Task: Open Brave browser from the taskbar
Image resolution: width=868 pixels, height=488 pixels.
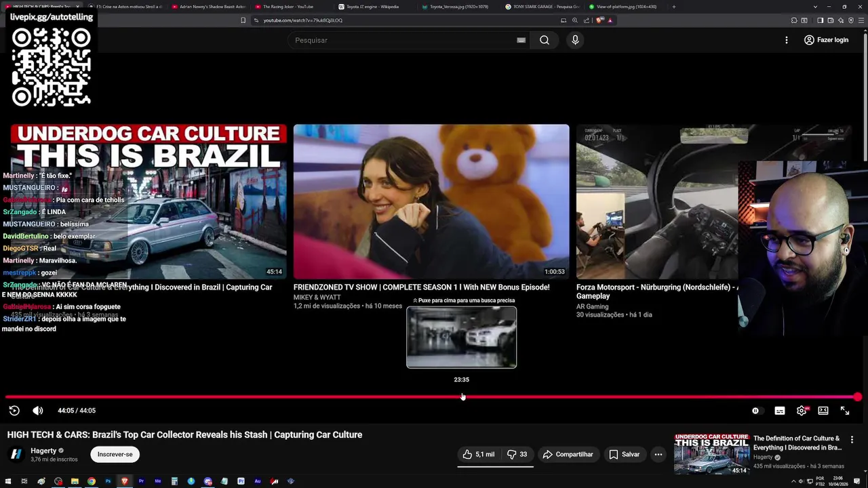Action: click(124, 481)
